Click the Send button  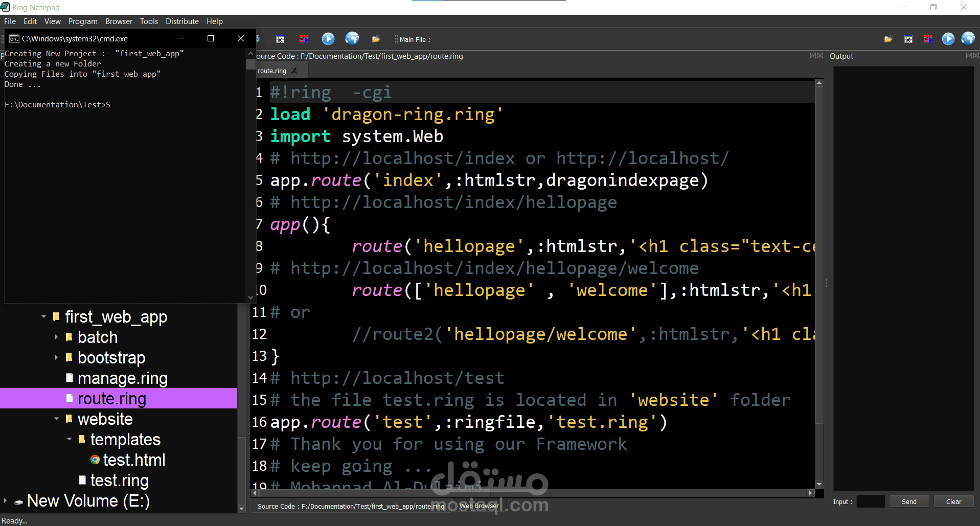(x=909, y=501)
